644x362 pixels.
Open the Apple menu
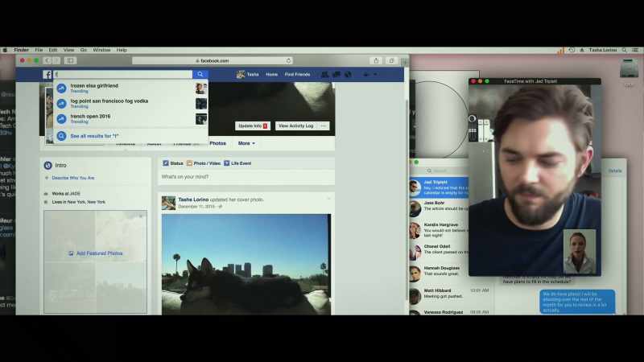pyautogui.click(x=5, y=50)
